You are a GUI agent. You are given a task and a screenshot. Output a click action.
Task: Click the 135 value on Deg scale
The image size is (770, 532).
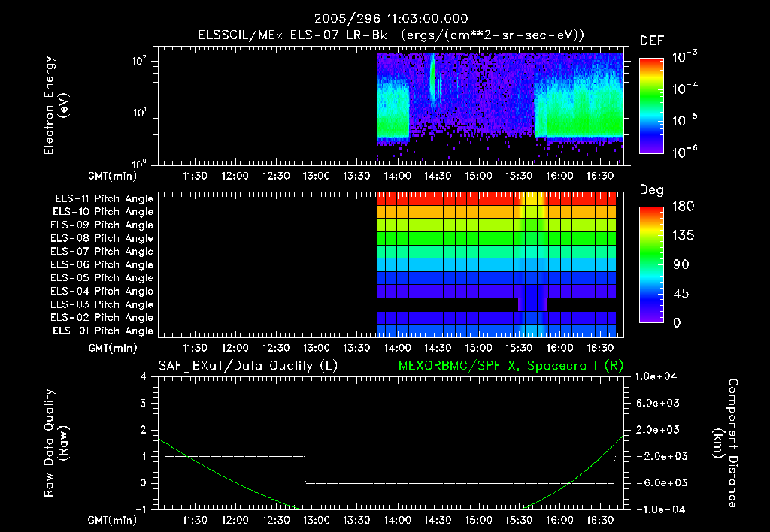coord(684,236)
